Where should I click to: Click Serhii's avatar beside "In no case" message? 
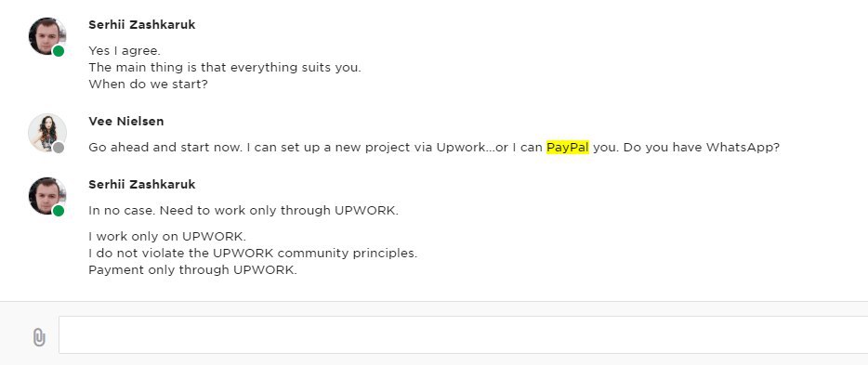coord(47,196)
